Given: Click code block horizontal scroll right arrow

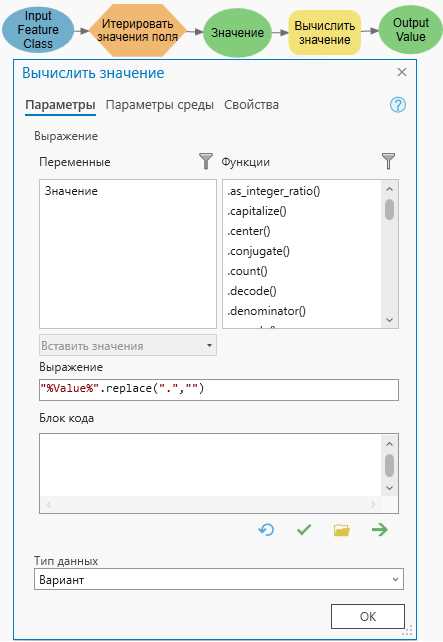Looking at the screenshot, I should tap(373, 504).
